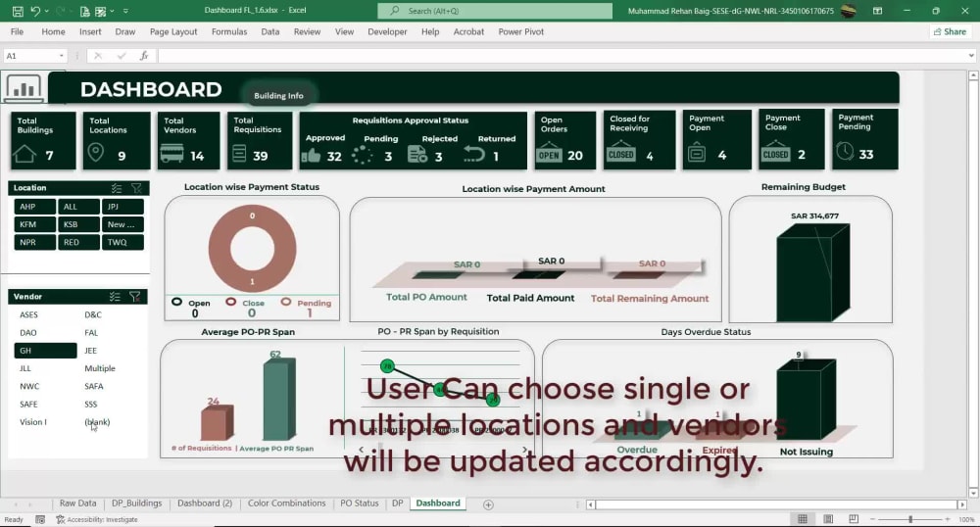The width and height of the screenshot is (980, 527).
Task: Click the clock icon in Payment Pending
Action: tap(845, 151)
